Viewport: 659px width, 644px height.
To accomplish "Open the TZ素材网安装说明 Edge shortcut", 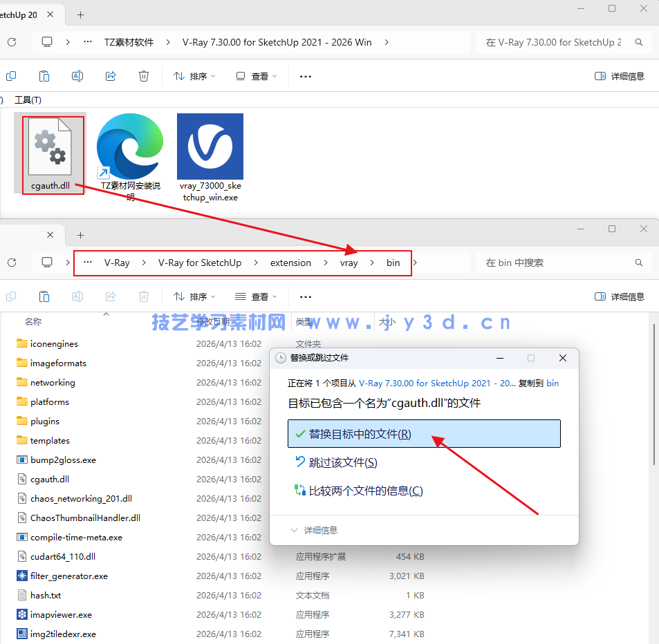I will [129, 146].
